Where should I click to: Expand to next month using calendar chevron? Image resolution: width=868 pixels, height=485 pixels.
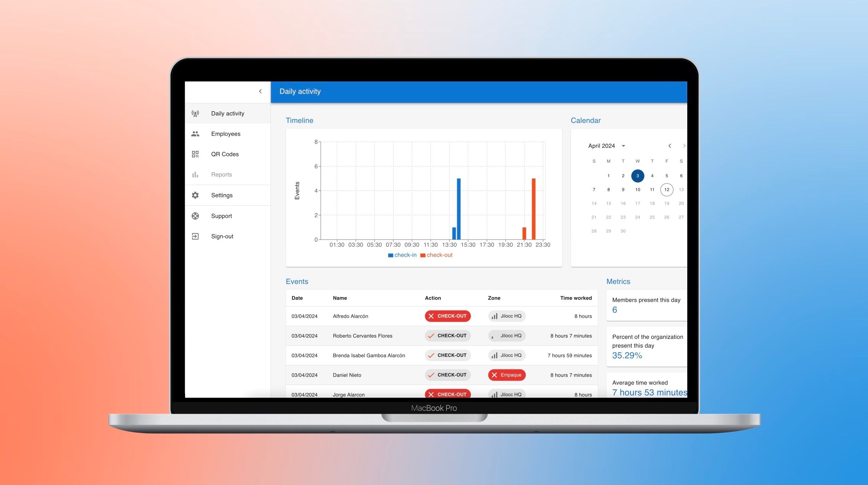[684, 145]
